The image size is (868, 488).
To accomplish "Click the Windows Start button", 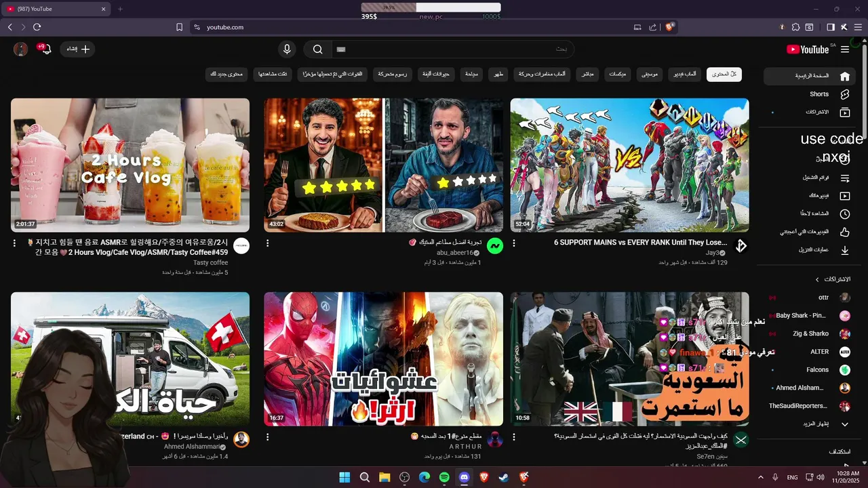I will (344, 477).
